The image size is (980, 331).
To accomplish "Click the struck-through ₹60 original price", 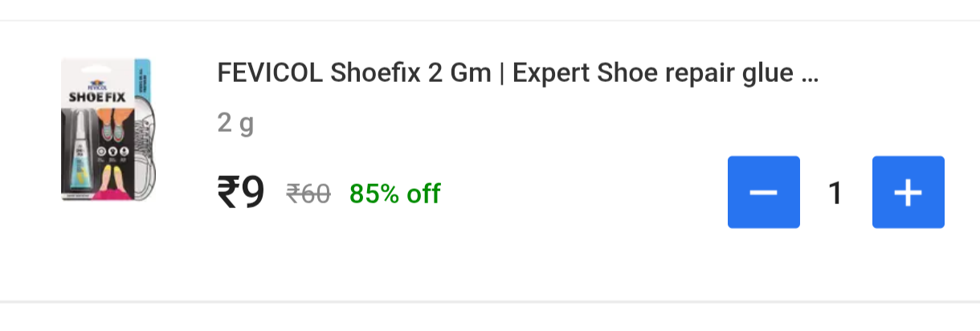I will [308, 194].
